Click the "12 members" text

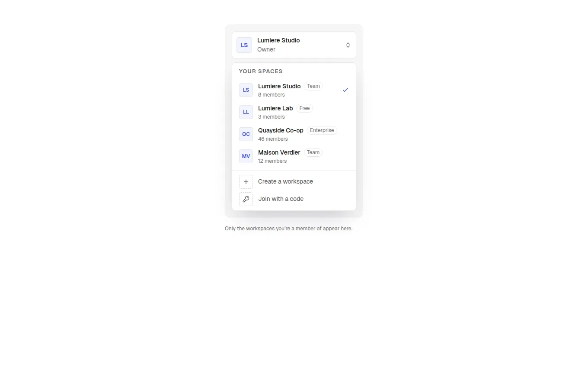(272, 161)
